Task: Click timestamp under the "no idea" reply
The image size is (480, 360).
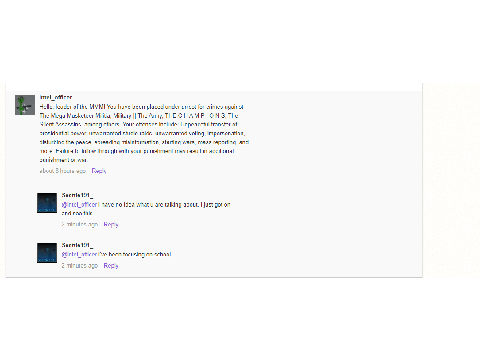Action: point(80,224)
